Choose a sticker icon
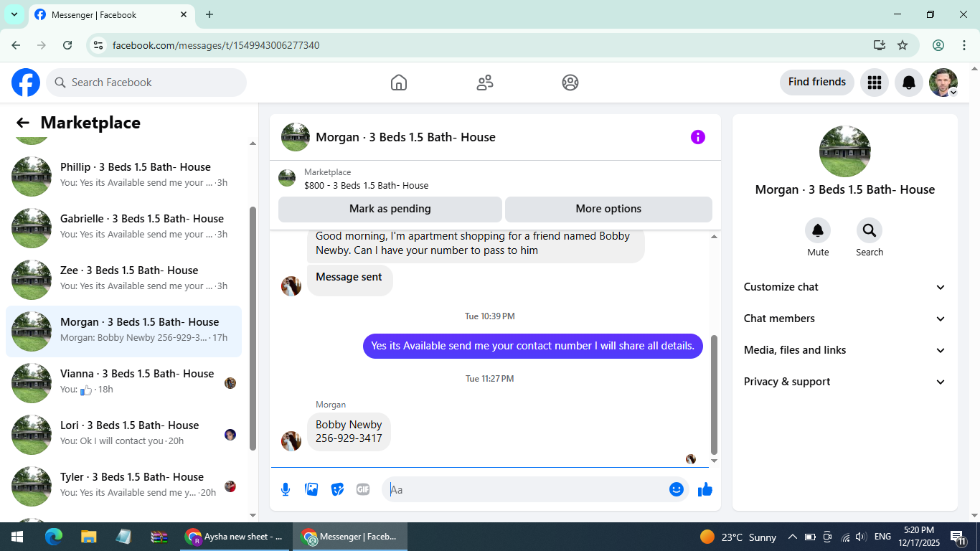Image resolution: width=980 pixels, height=551 pixels. [x=337, y=489]
